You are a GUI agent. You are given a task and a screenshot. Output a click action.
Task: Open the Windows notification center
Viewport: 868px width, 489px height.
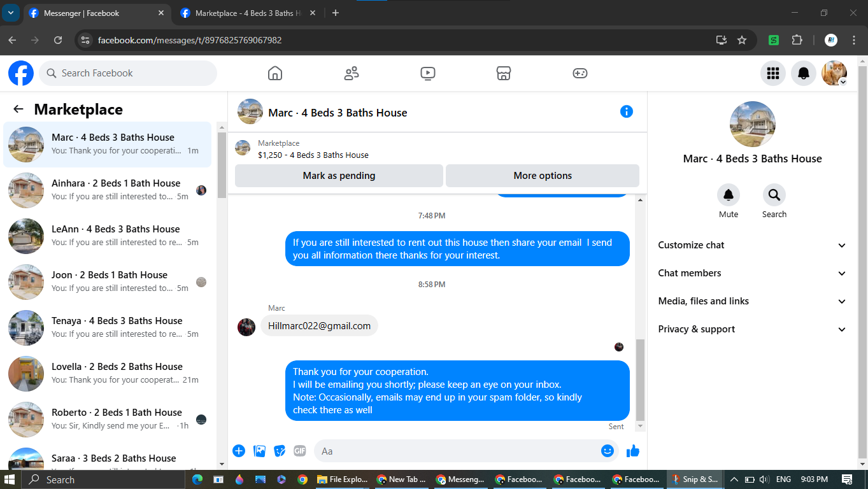(847, 479)
